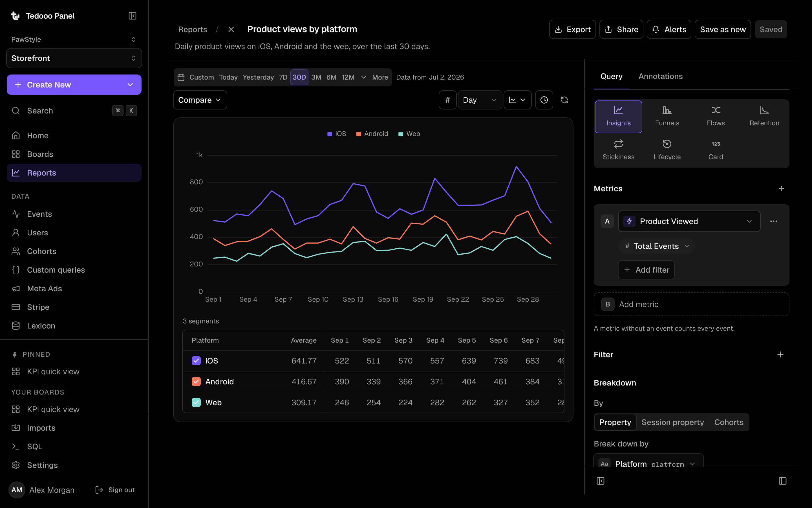Add a metric with Metrics plus icon

point(782,189)
